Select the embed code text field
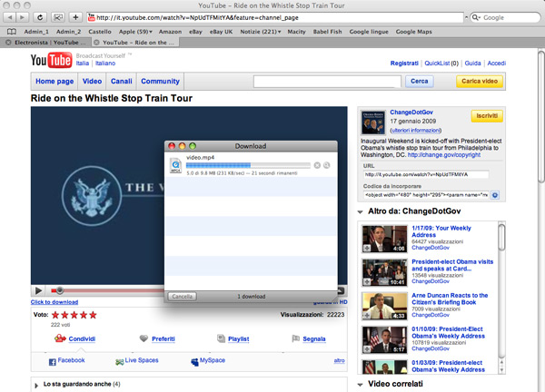 click(426, 195)
